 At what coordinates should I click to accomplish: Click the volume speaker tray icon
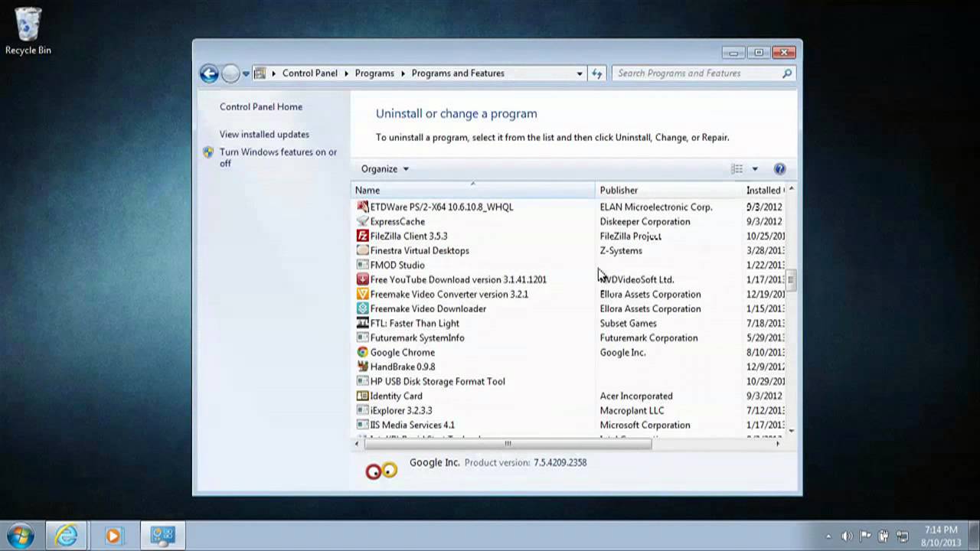(x=847, y=536)
